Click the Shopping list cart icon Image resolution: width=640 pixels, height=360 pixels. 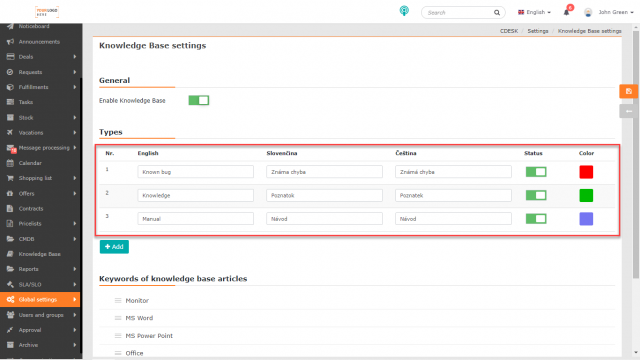pyautogui.click(x=10, y=178)
